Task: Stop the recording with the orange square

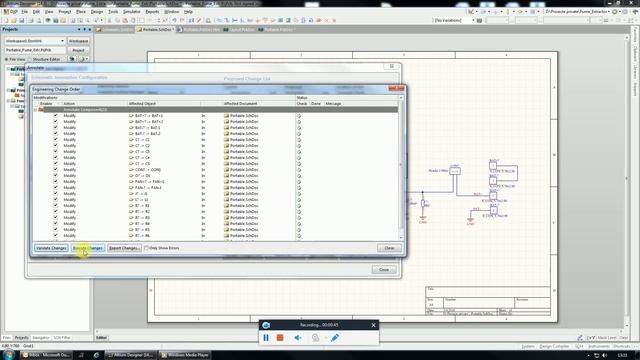Action: coord(280,338)
